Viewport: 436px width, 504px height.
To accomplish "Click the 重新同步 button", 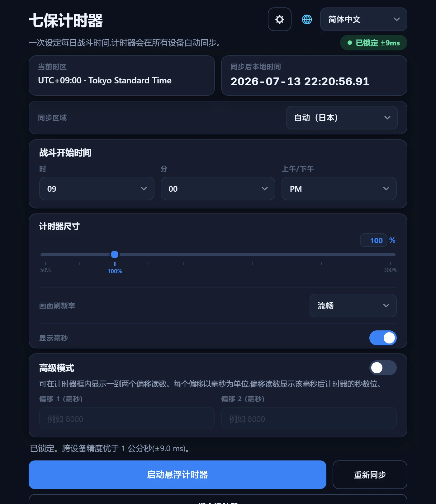I will 370,475.
